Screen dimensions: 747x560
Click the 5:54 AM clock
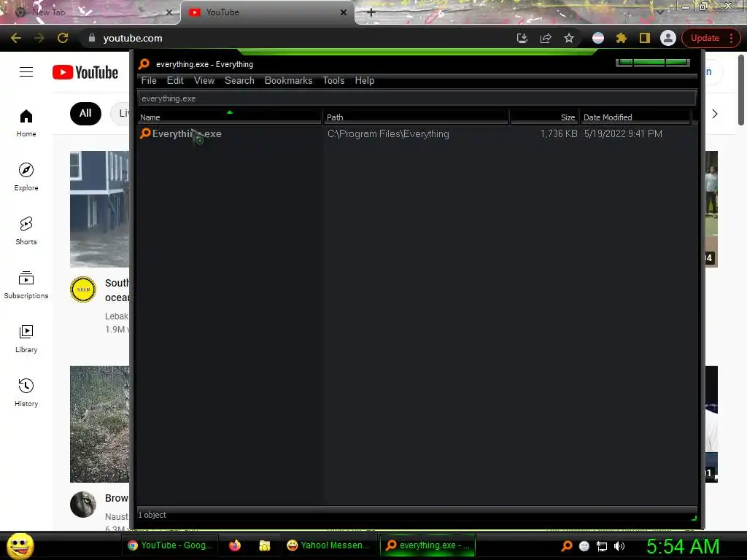683,546
